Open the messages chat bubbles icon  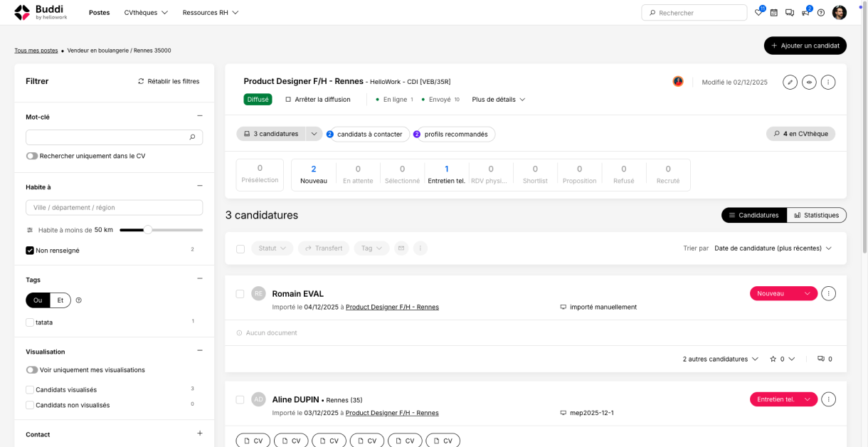[790, 13]
